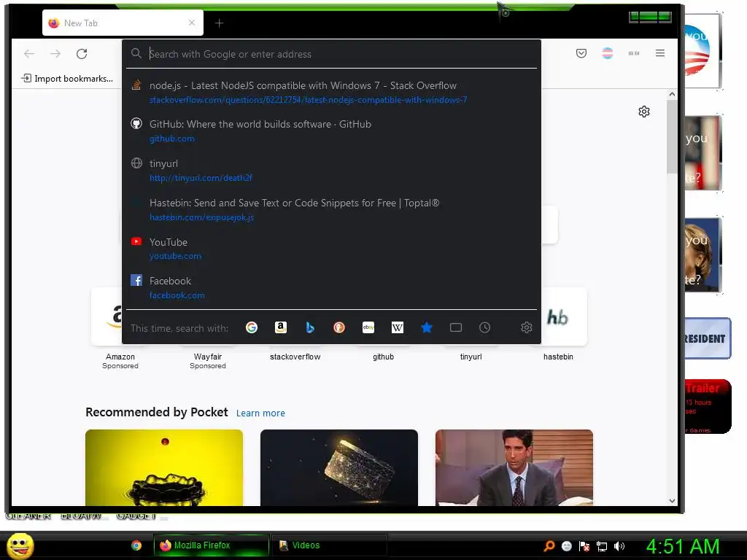Click the 4:51 AM clock
The width and height of the screenshot is (747, 560).
[683, 546]
